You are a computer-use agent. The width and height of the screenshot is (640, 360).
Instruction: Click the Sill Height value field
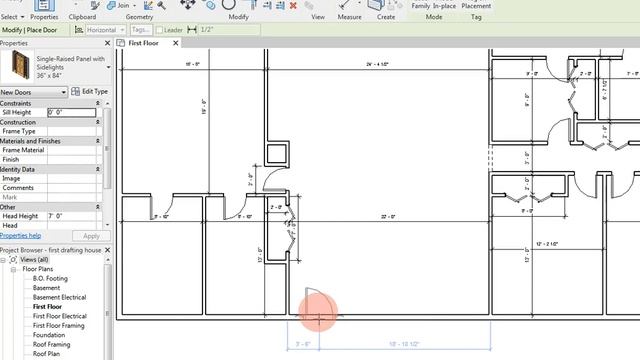71,112
